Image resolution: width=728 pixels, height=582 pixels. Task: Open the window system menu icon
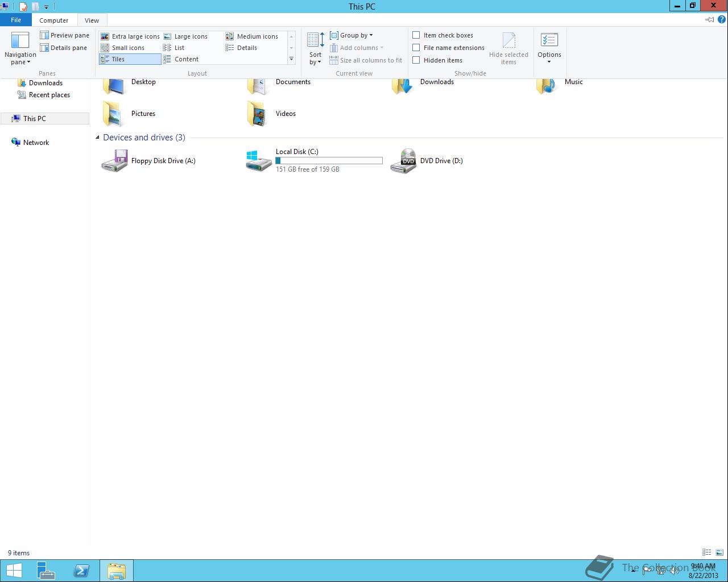click(x=5, y=7)
